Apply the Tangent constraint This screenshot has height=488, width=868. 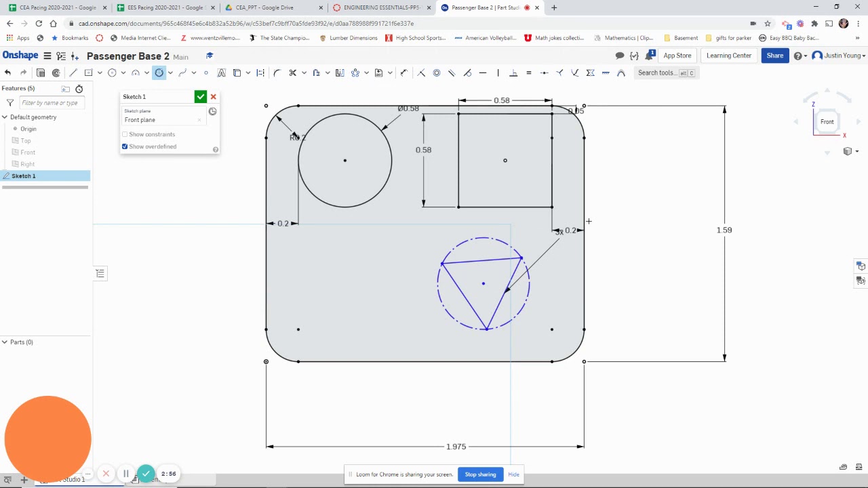point(467,73)
